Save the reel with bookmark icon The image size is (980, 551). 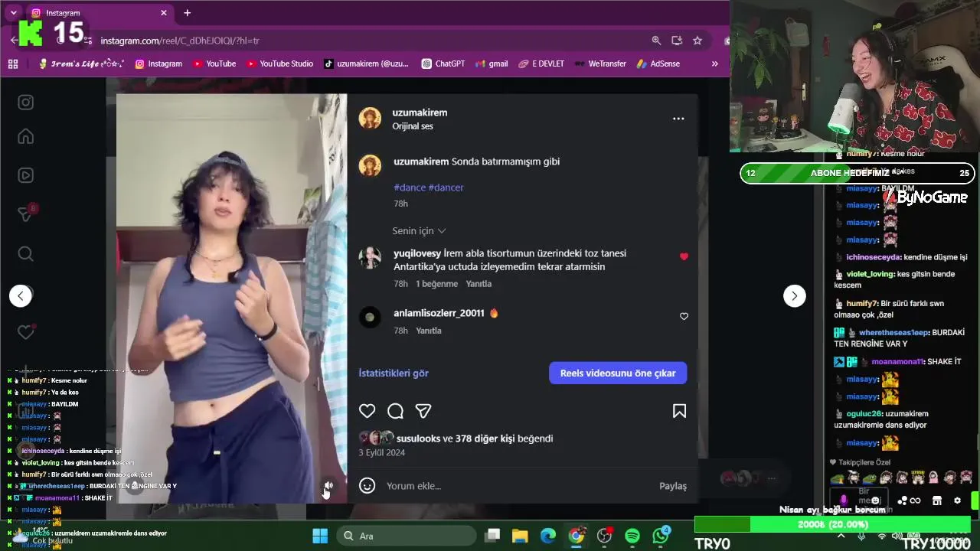(x=679, y=411)
